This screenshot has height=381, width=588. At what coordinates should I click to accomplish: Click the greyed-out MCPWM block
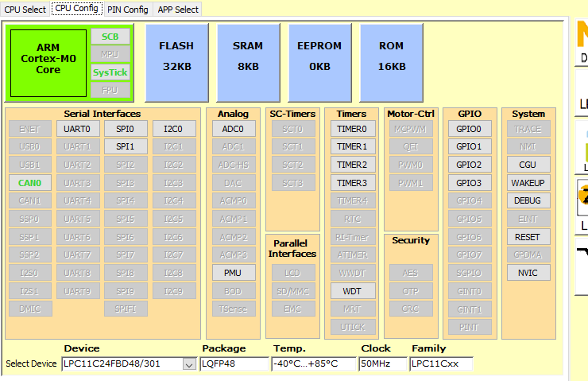[411, 129]
